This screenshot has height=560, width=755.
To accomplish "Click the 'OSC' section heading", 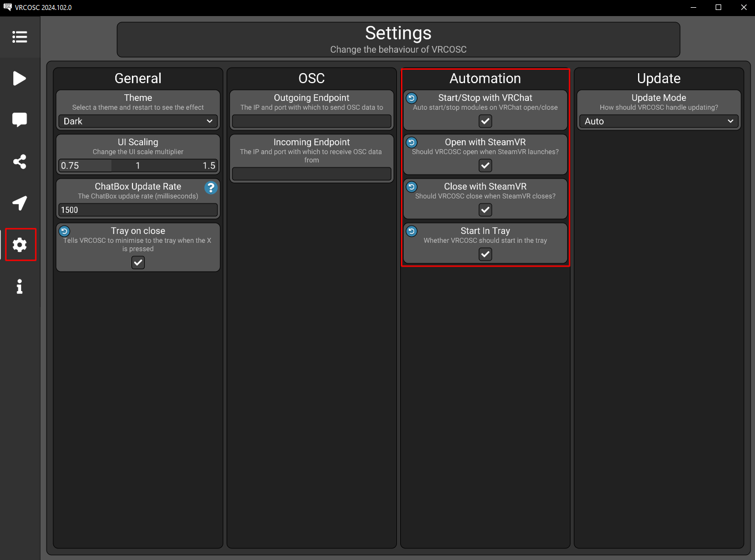I will pyautogui.click(x=312, y=78).
